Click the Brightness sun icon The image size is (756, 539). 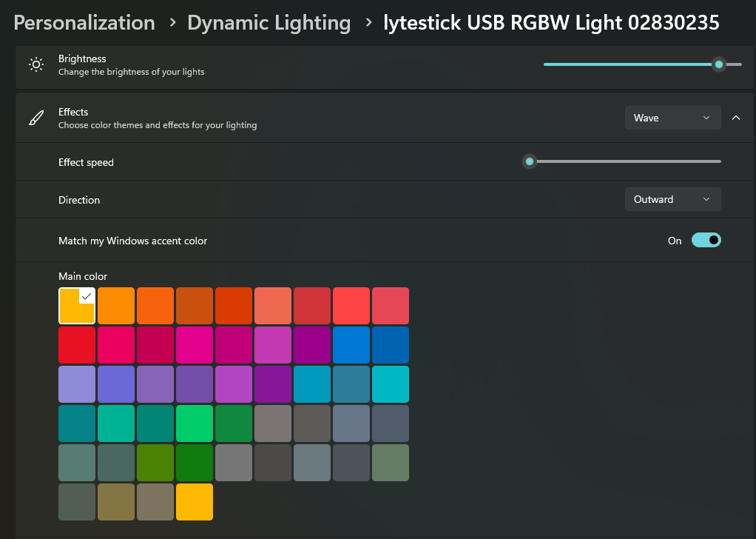36,65
